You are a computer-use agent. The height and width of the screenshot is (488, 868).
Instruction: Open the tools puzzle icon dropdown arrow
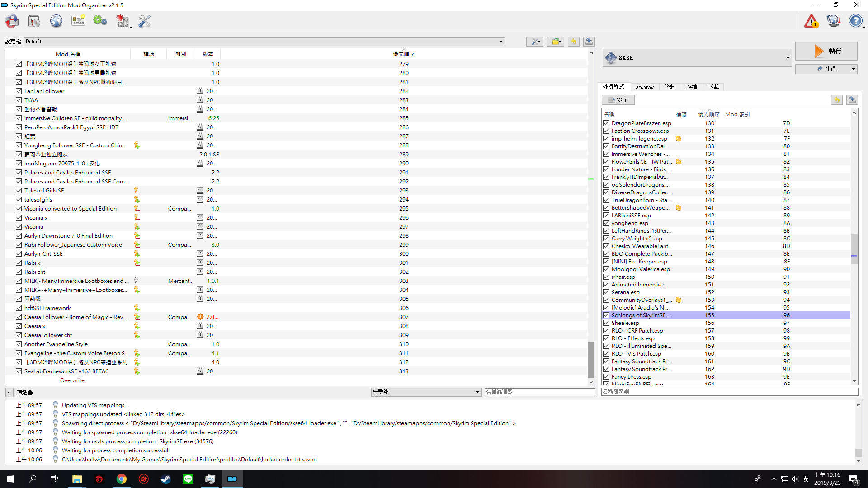pyautogui.click(x=131, y=27)
